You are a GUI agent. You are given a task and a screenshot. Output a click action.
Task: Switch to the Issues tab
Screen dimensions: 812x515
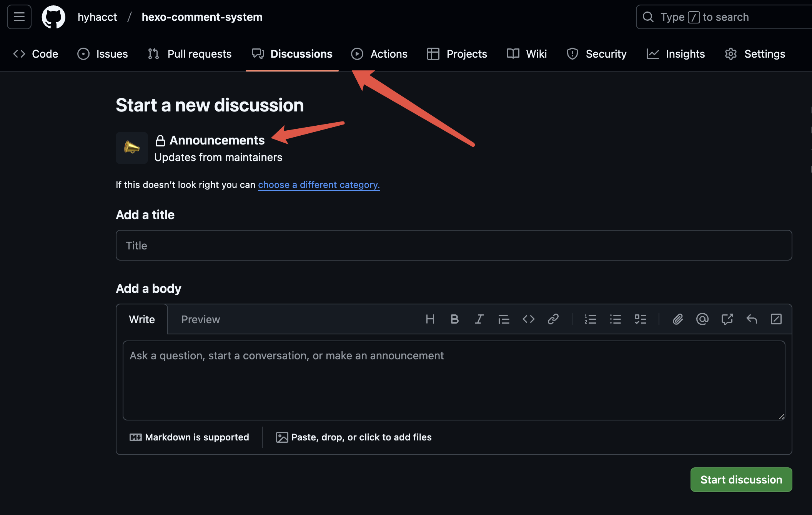pyautogui.click(x=103, y=54)
